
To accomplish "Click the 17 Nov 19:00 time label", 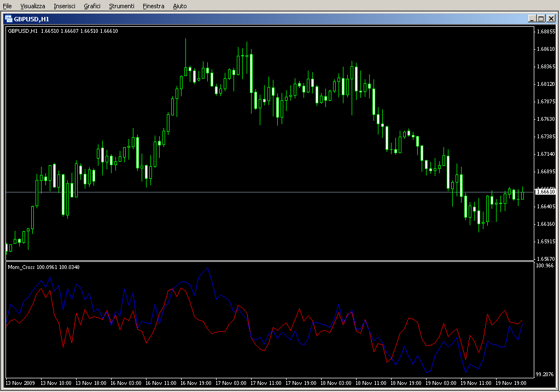I will [x=301, y=383].
